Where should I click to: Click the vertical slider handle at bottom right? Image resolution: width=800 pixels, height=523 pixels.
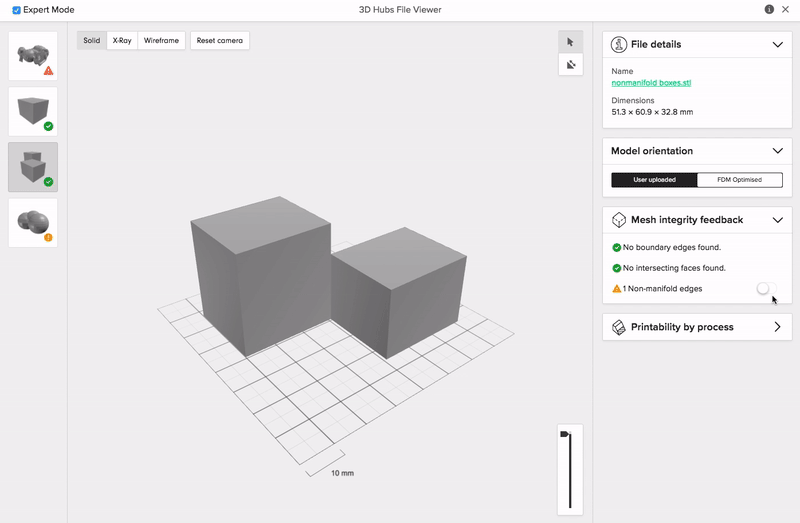point(566,434)
